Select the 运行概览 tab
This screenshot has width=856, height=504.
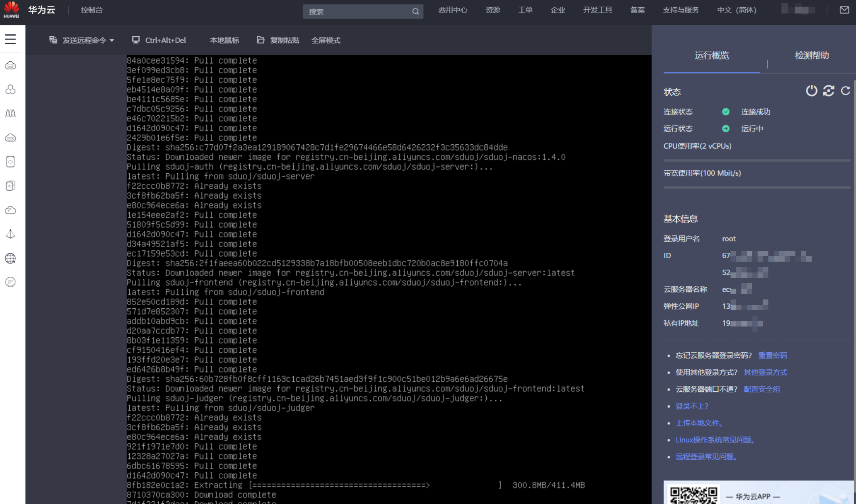click(x=712, y=56)
